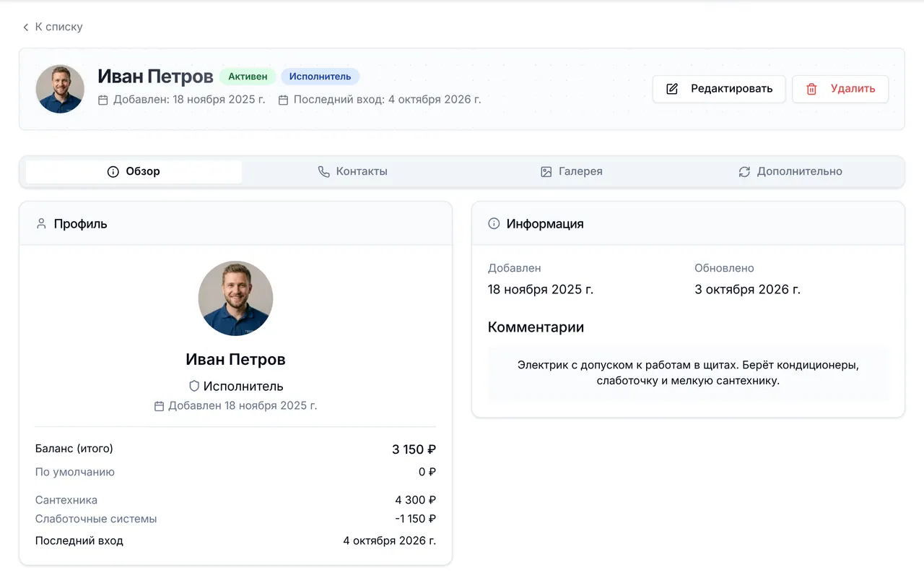
Task: Click the calendar icon before Последний вход in header
Action: (x=284, y=100)
